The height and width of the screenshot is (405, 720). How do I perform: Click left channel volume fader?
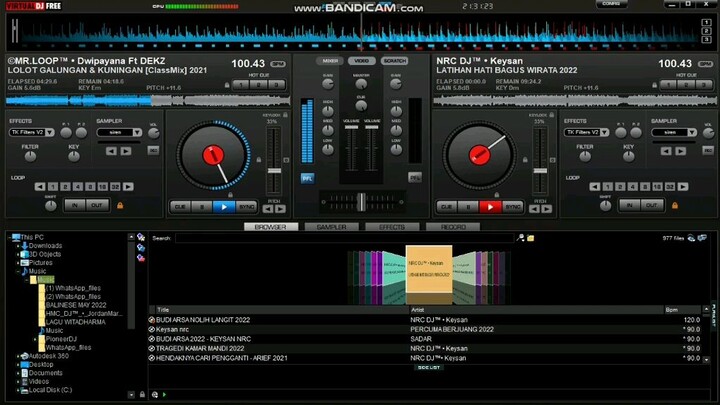pyautogui.click(x=351, y=127)
